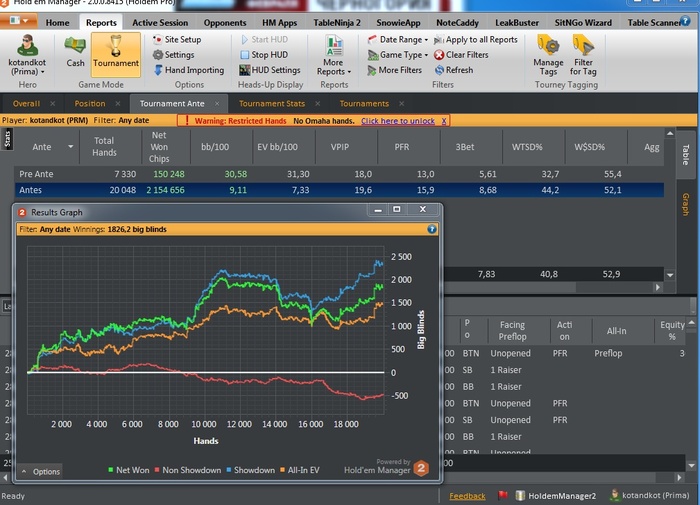The height and width of the screenshot is (505, 700).
Task: Switch to Active Session tab
Action: [160, 23]
